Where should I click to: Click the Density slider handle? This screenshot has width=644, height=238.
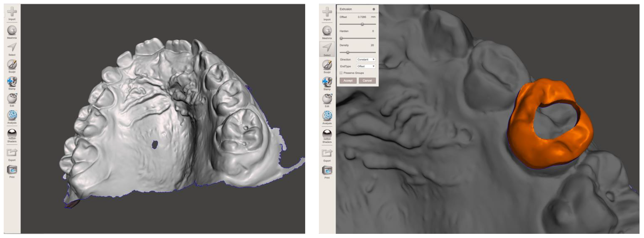pyautogui.click(x=347, y=52)
